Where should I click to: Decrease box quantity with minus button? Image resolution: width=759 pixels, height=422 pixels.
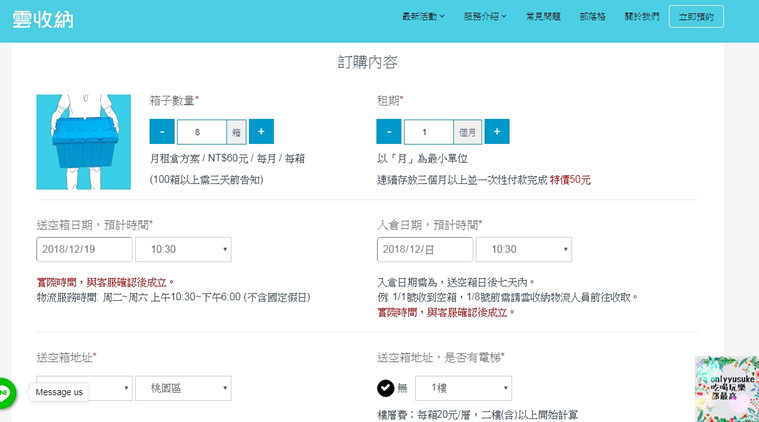pyautogui.click(x=162, y=132)
